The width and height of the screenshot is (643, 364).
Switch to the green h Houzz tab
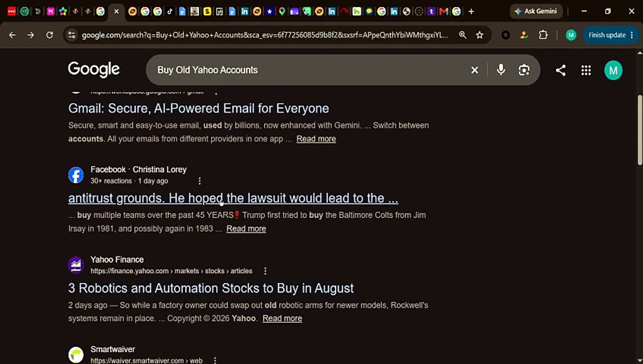click(357, 11)
